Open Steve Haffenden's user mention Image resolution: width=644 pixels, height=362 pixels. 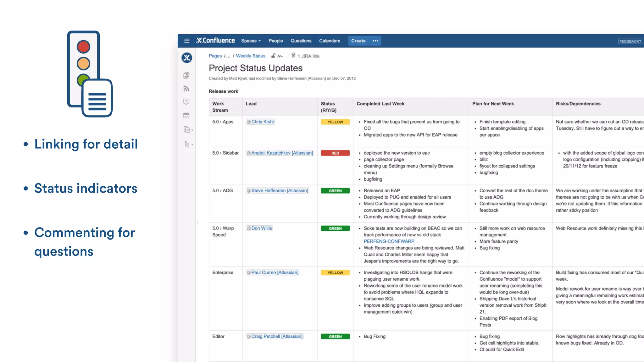[277, 190]
